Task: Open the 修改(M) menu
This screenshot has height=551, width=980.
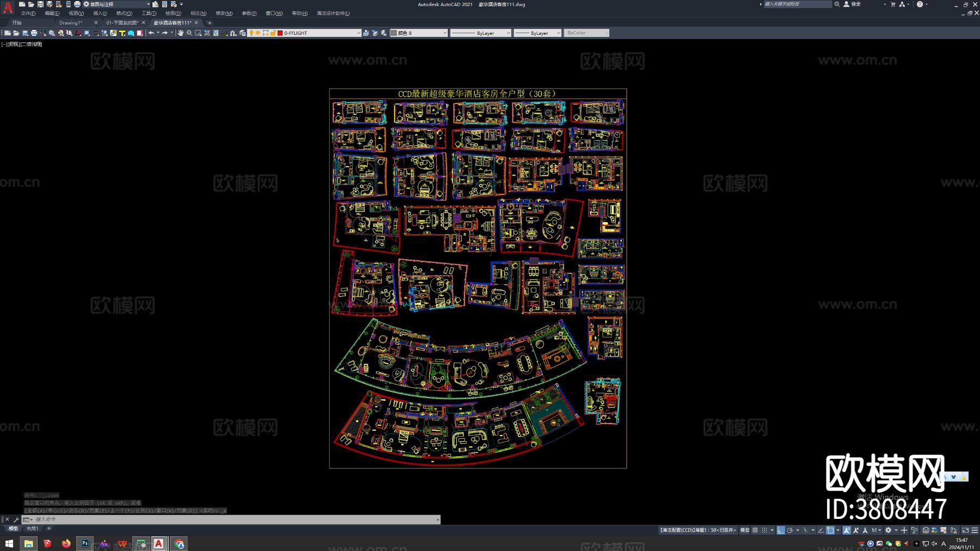Action: [x=224, y=13]
